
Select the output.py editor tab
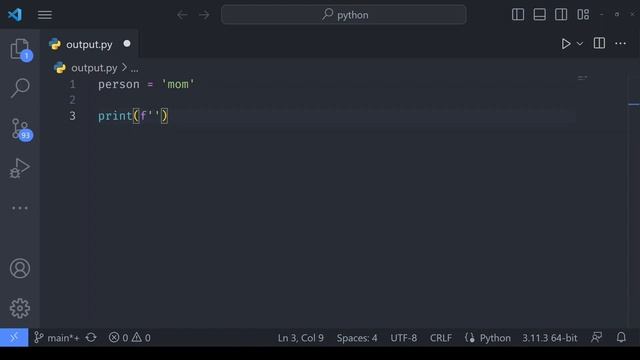[x=89, y=44]
